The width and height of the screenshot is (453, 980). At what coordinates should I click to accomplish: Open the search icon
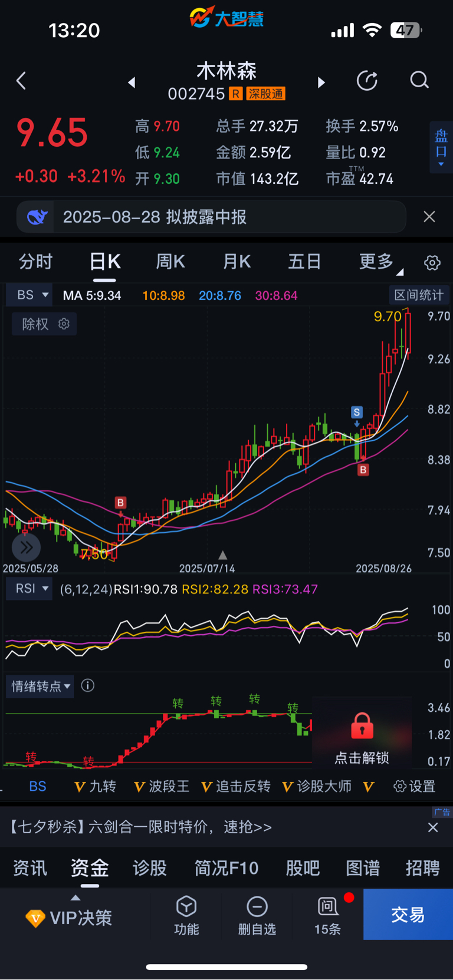click(419, 80)
